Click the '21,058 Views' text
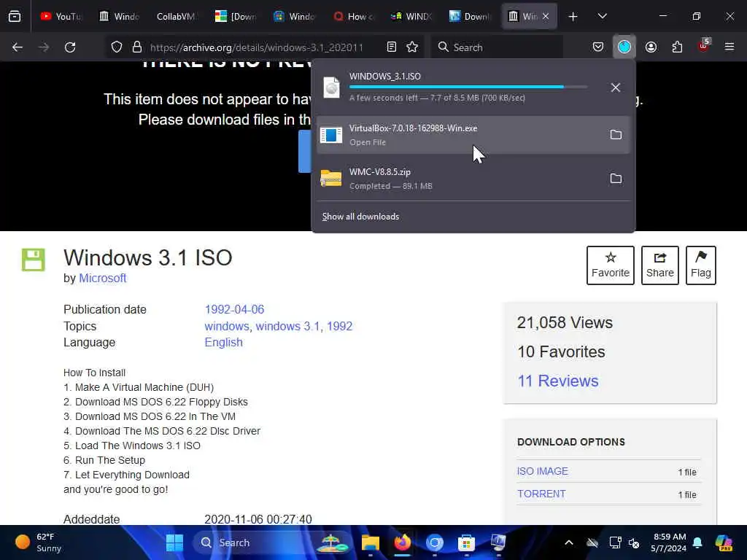 tap(565, 323)
